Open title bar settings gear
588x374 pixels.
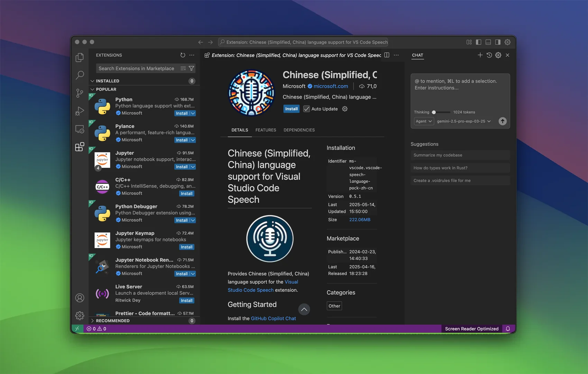[x=507, y=42]
